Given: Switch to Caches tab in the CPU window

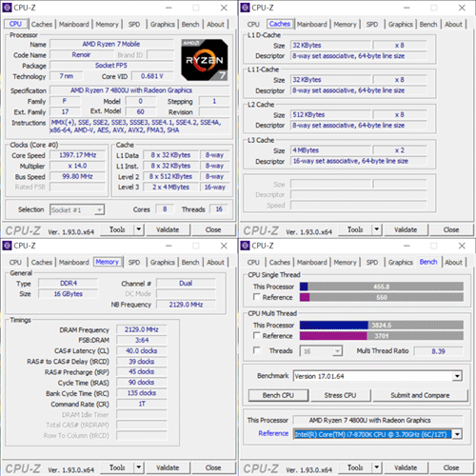Looking at the screenshot, I should [x=42, y=24].
